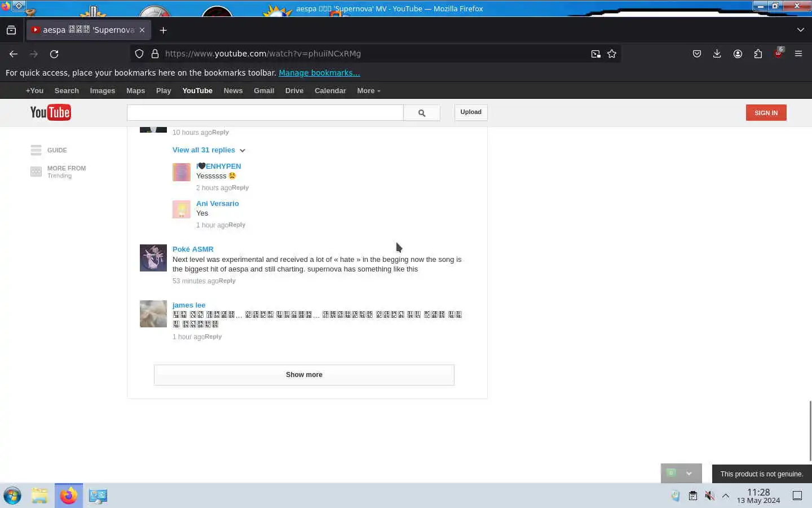Viewport: 812px width, 508px height.
Task: Open picture-in-picture icon in address bar
Action: (595, 54)
